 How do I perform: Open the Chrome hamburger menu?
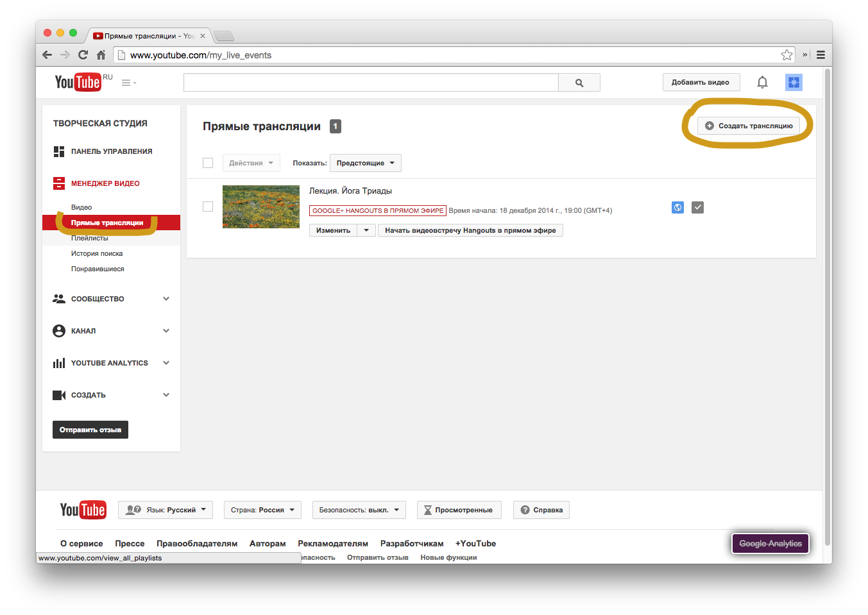[821, 55]
